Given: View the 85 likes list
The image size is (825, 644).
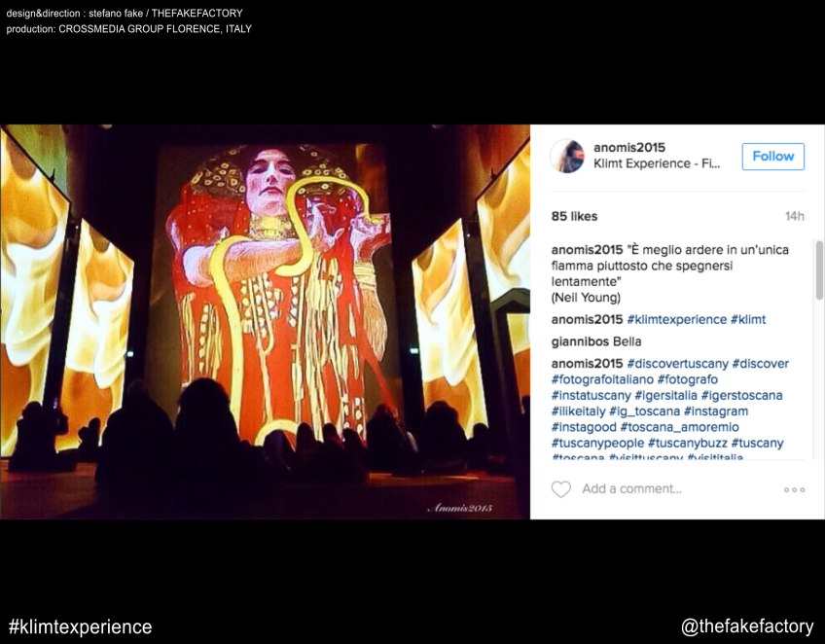Looking at the screenshot, I should [574, 216].
